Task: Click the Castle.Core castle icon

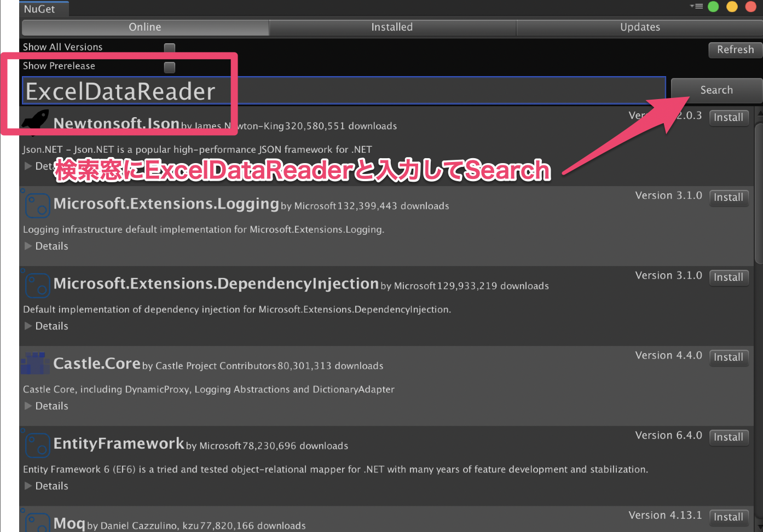Action: click(x=35, y=363)
